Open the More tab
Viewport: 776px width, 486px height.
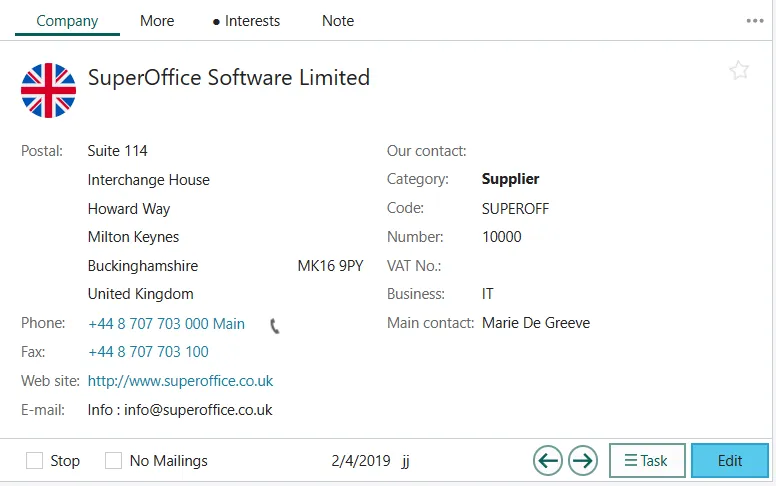(x=157, y=21)
